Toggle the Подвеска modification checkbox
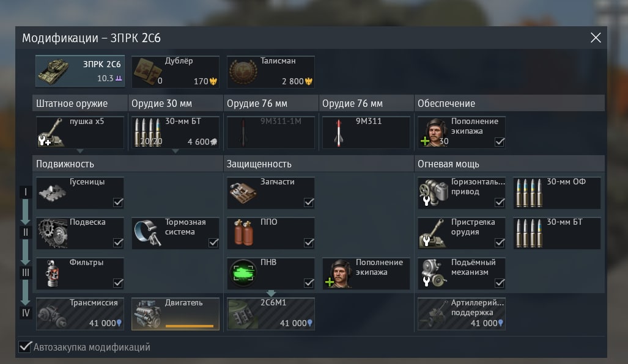Screen dimensions: 628x364 pos(118,242)
